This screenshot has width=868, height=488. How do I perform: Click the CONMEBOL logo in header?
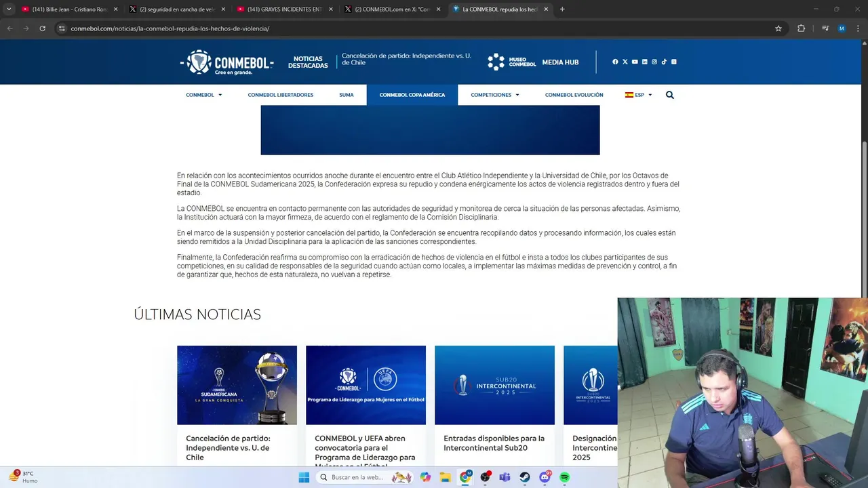click(x=226, y=62)
